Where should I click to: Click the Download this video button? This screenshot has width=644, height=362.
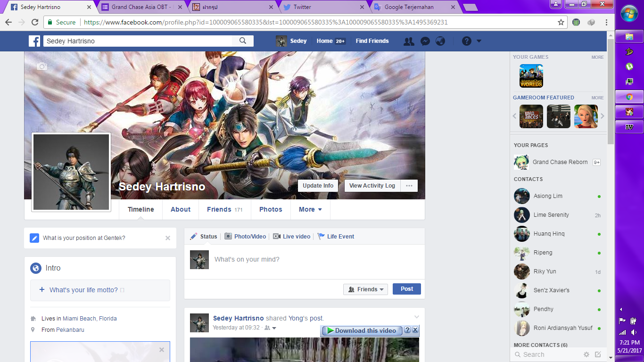[x=362, y=330]
